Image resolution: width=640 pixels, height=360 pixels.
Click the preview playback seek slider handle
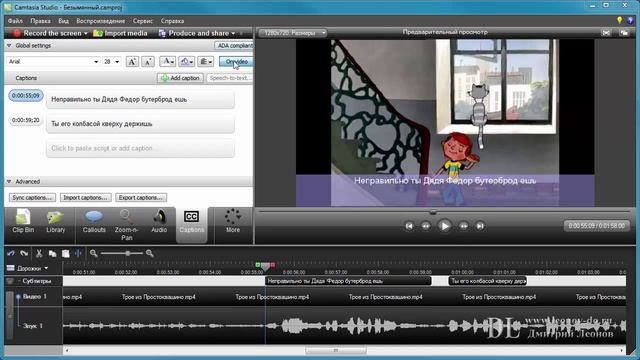point(433,211)
